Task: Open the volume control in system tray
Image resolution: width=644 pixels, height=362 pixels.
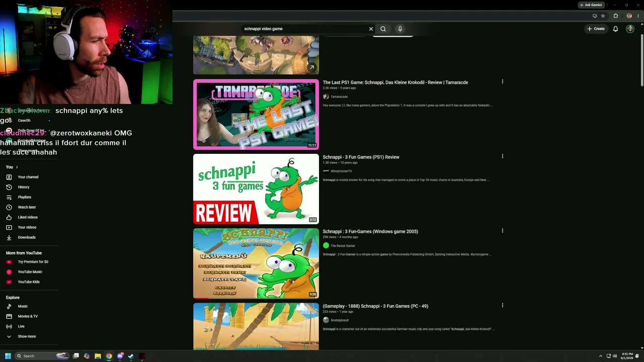Action: point(615,356)
